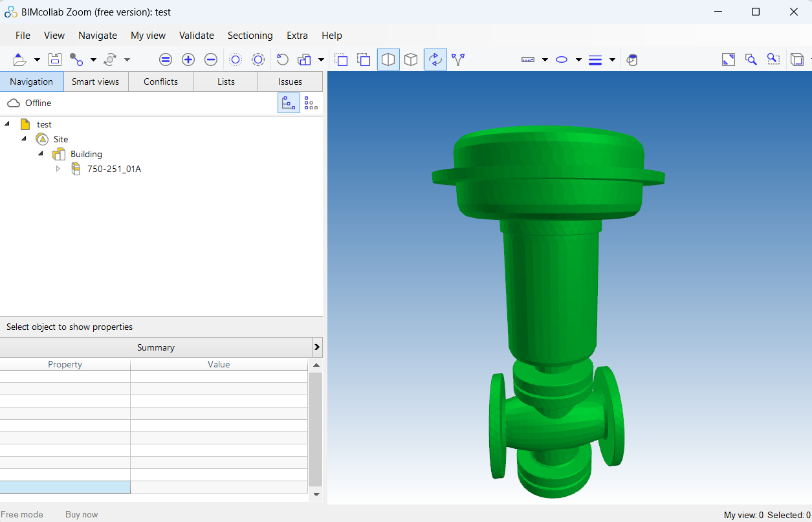Image resolution: width=812 pixels, height=522 pixels.
Task: Click the Summary header button
Action: 155,347
